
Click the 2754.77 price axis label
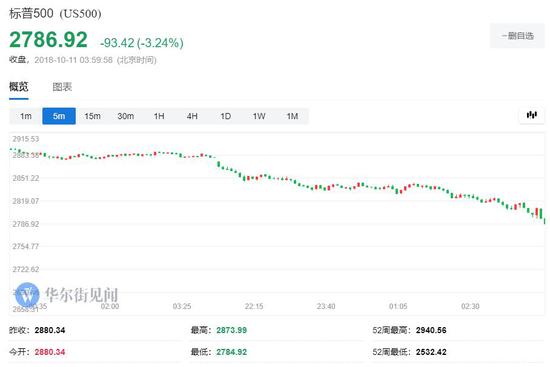coord(26,246)
